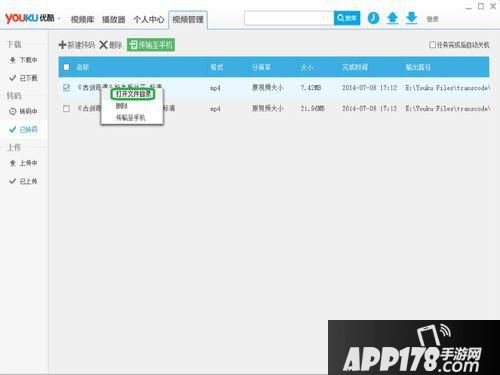The image size is (500, 375).
Task: Check the second video row checkbox
Action: pyautogui.click(x=66, y=109)
